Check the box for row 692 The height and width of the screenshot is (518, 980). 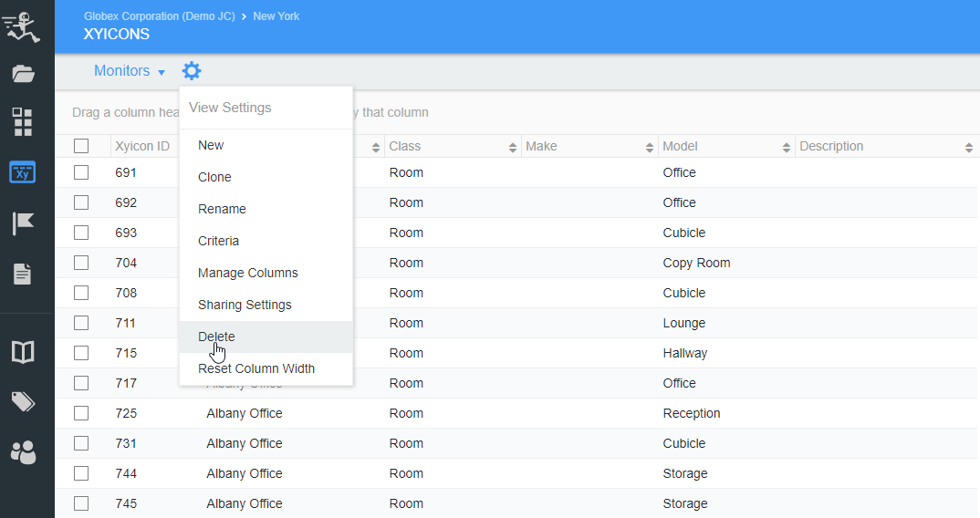point(81,202)
